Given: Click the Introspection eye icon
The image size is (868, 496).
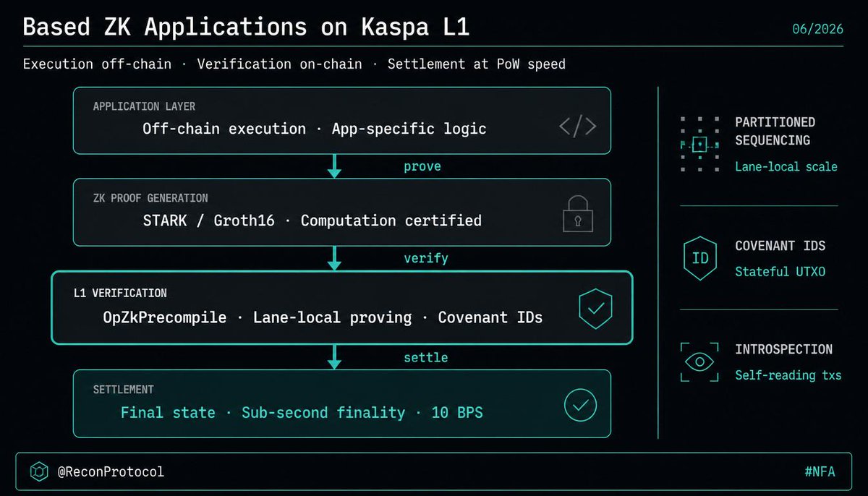Looking at the screenshot, I should coord(699,362).
